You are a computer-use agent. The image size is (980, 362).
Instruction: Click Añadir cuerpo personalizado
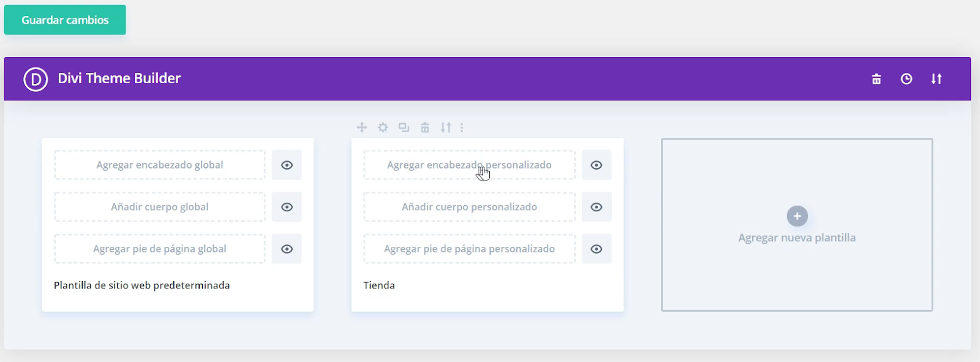[469, 207]
